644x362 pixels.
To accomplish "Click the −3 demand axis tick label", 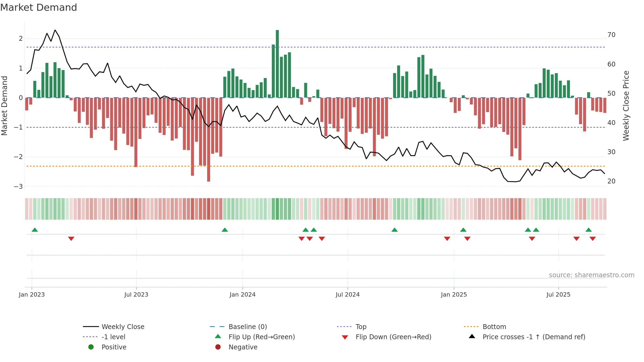I will (18, 186).
